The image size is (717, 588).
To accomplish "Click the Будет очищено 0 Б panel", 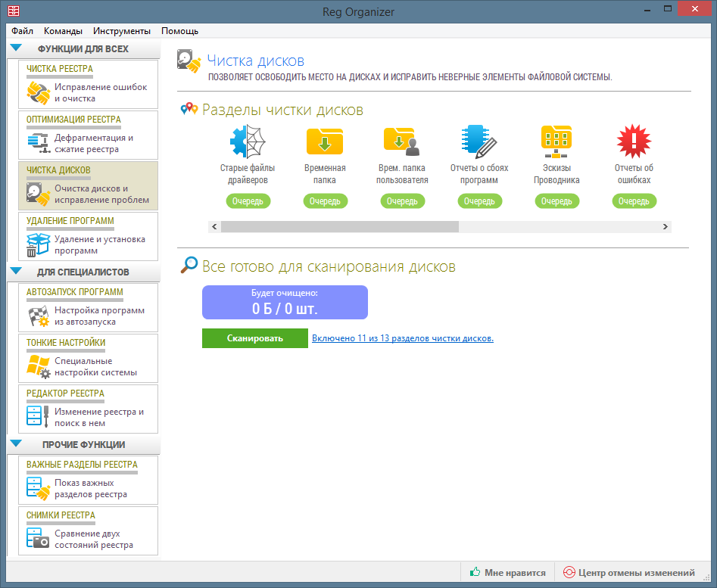I will (285, 303).
